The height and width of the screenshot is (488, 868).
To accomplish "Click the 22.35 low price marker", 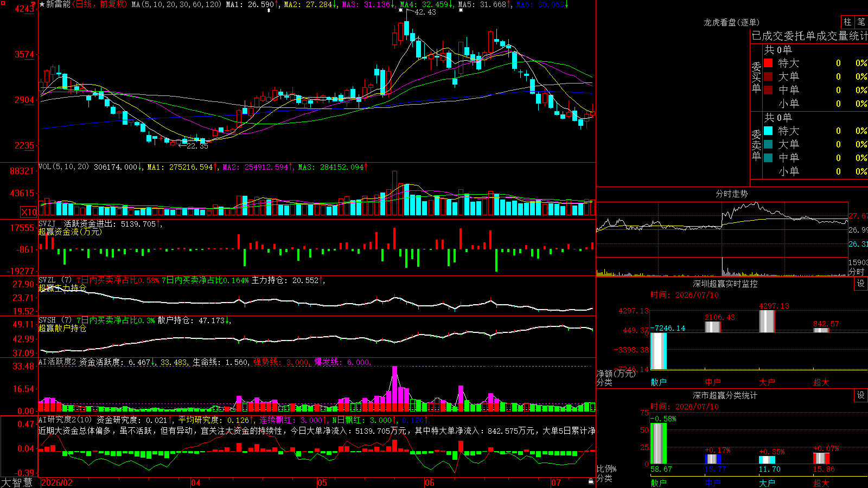I will point(197,146).
